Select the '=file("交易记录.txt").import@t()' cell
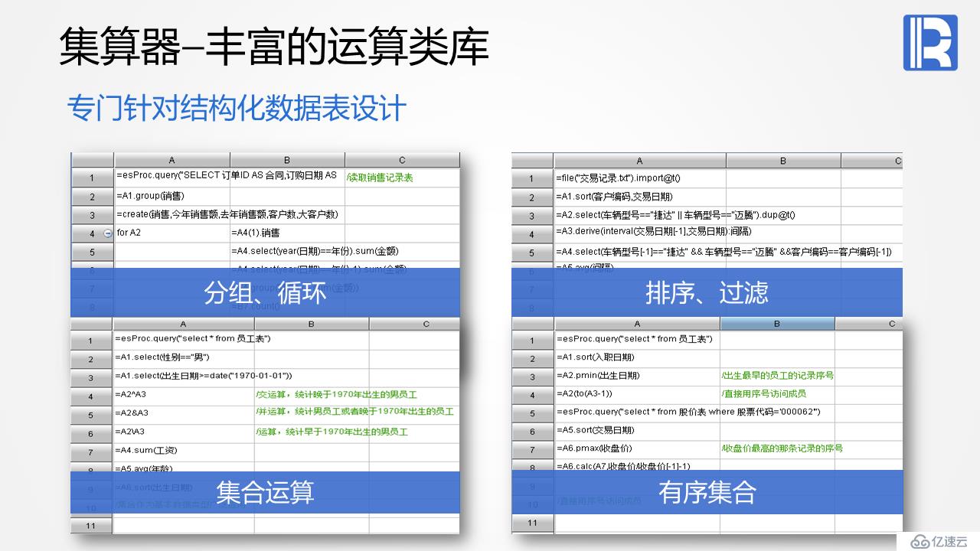 pyautogui.click(x=639, y=178)
